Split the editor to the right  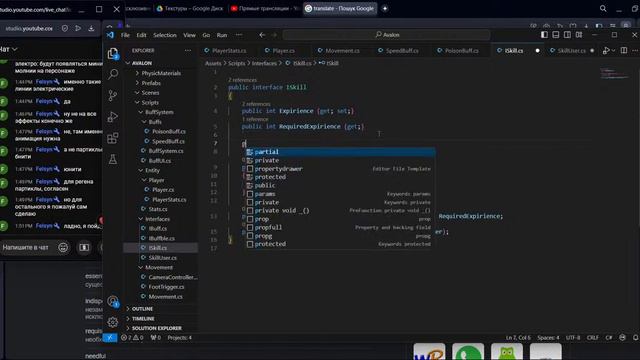point(624,50)
